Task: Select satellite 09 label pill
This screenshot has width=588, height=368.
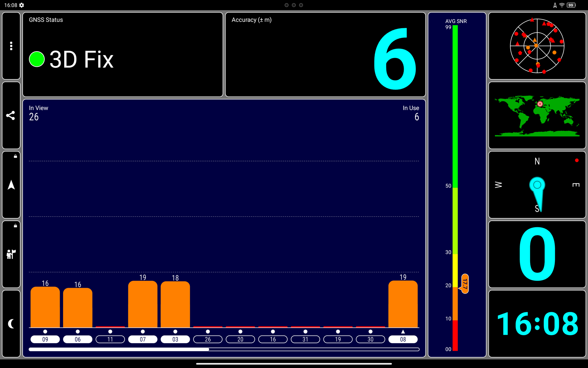Action: pyautogui.click(x=45, y=339)
